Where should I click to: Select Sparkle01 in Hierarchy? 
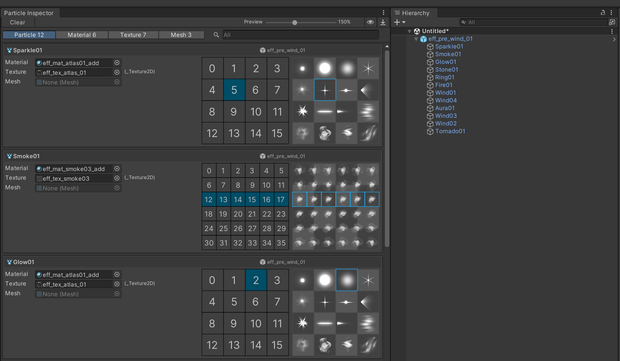pos(449,46)
